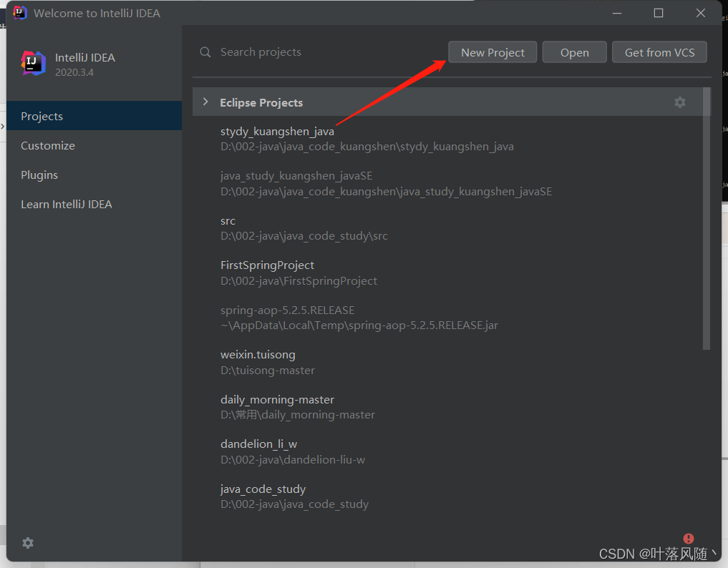Click the title bar IntelliJ icon

[19, 13]
